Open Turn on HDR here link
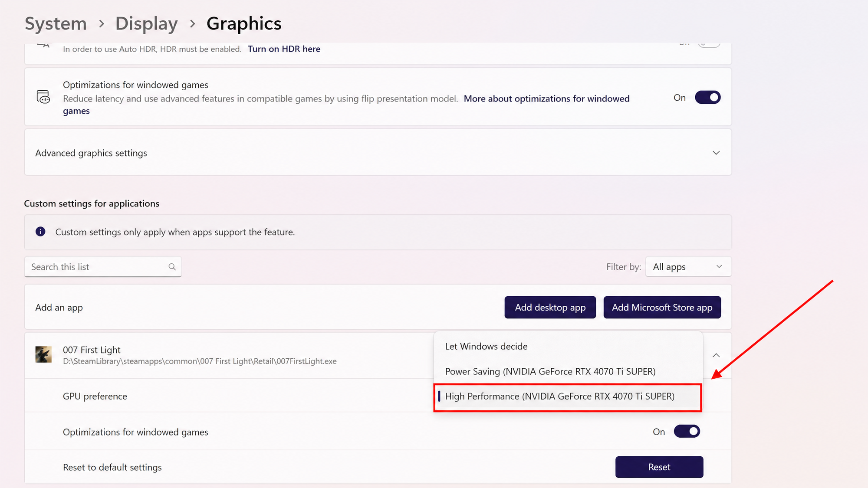This screenshot has height=488, width=868. [x=284, y=49]
